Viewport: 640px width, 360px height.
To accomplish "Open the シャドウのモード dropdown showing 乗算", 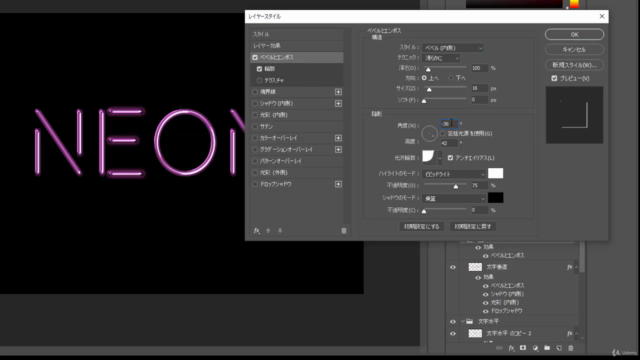I will [454, 198].
